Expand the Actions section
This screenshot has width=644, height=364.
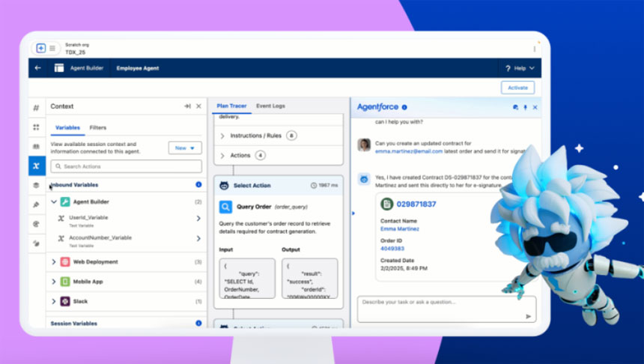coord(222,155)
